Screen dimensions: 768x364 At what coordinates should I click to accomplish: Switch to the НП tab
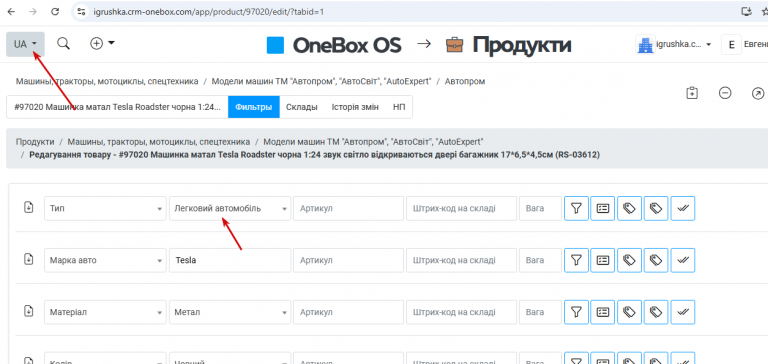coord(399,107)
